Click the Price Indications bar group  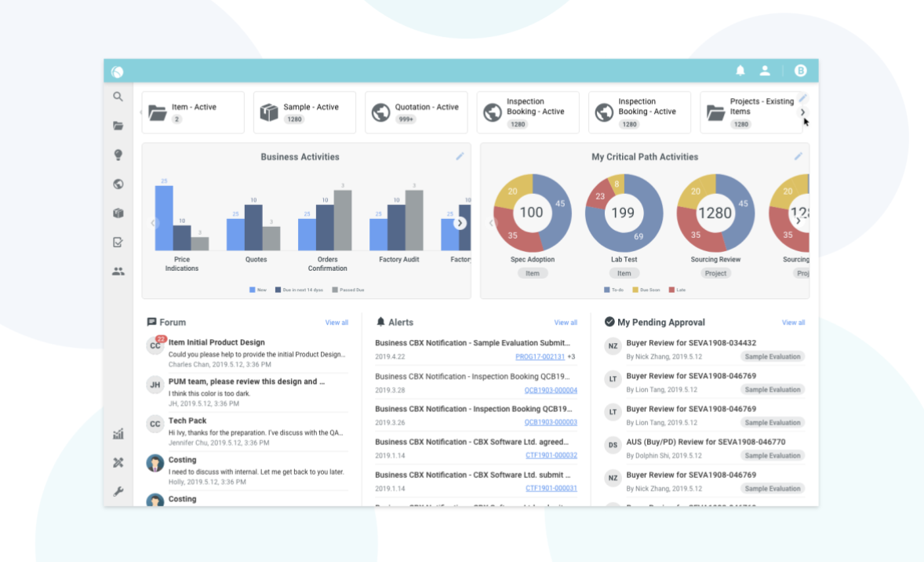181,217
